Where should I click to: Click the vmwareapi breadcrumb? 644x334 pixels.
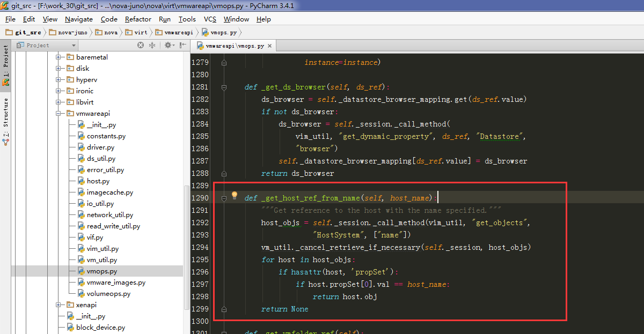(174, 32)
